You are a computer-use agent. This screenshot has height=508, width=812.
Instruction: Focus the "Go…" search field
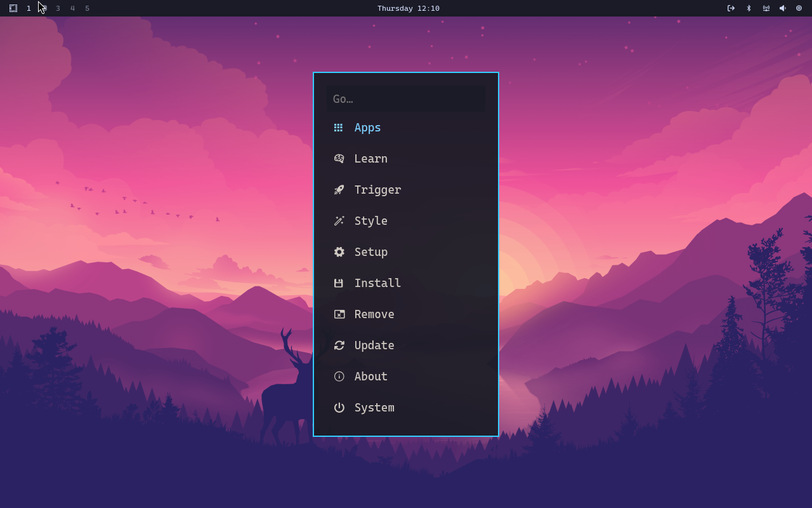coord(406,99)
